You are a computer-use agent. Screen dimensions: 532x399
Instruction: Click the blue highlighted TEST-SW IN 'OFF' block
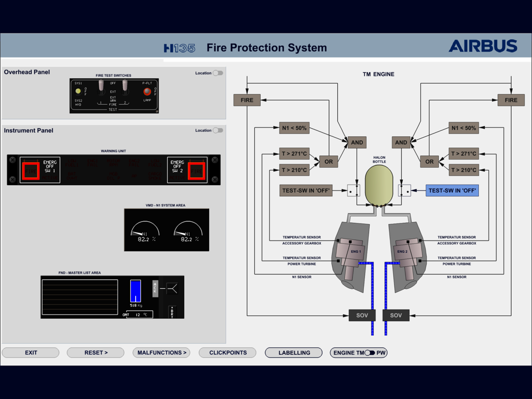tap(452, 190)
